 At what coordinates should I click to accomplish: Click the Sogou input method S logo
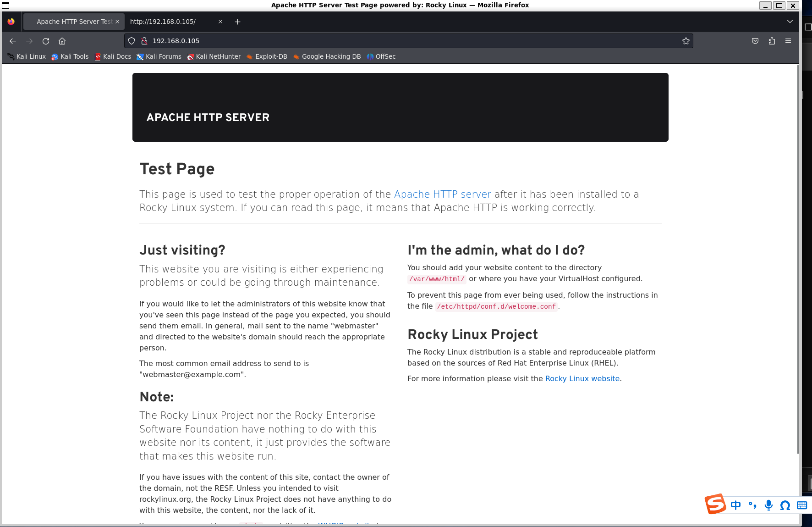tap(715, 504)
